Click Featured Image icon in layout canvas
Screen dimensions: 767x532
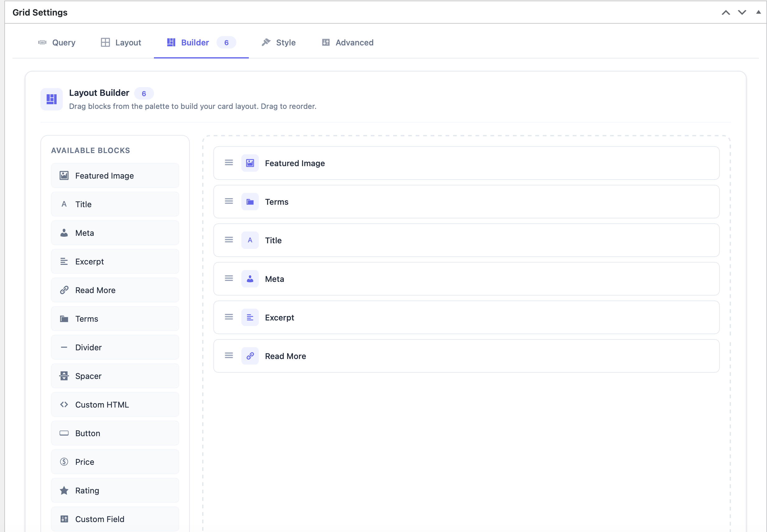pos(250,163)
